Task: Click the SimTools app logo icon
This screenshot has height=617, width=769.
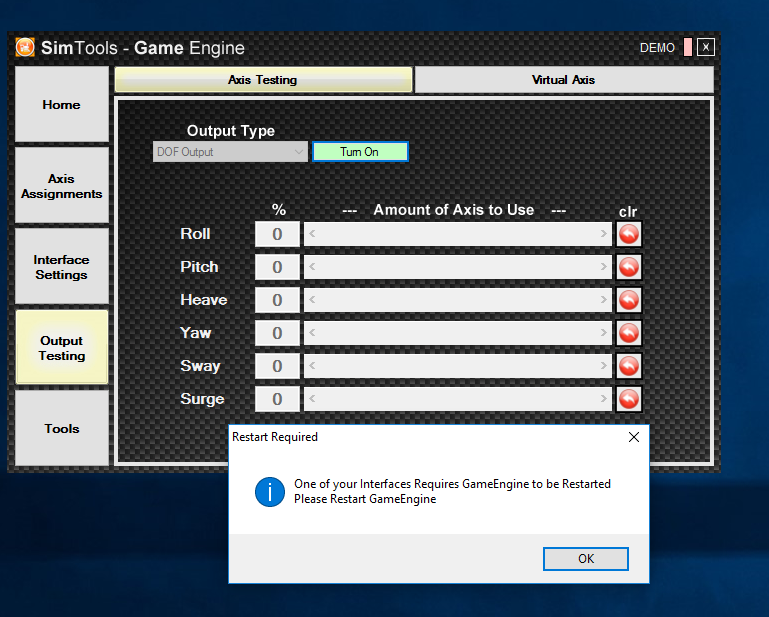Action: pos(25,48)
